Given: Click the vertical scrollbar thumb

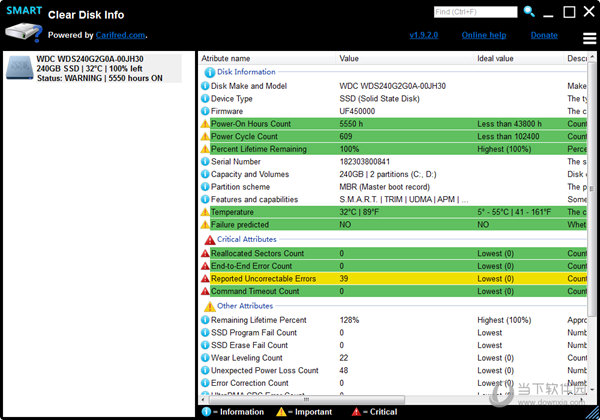Looking at the screenshot, I should pyautogui.click(x=592, y=189).
